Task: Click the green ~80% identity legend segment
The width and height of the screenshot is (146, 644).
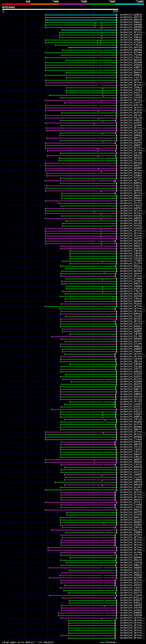Action: click(x=101, y=4)
